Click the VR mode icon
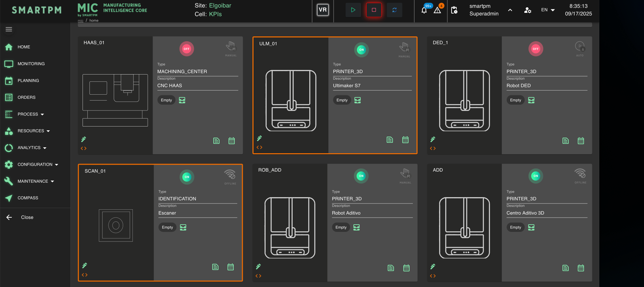The width and height of the screenshot is (644, 287). (x=323, y=10)
